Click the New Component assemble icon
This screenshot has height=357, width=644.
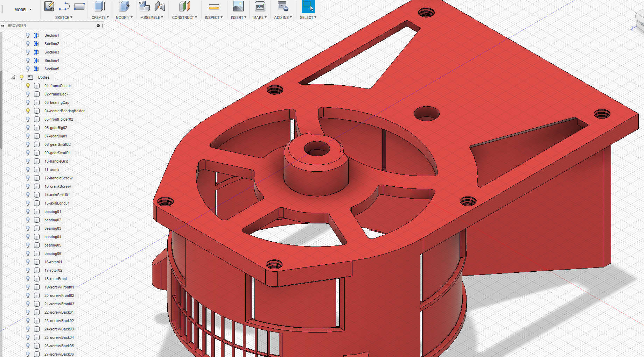tap(144, 6)
